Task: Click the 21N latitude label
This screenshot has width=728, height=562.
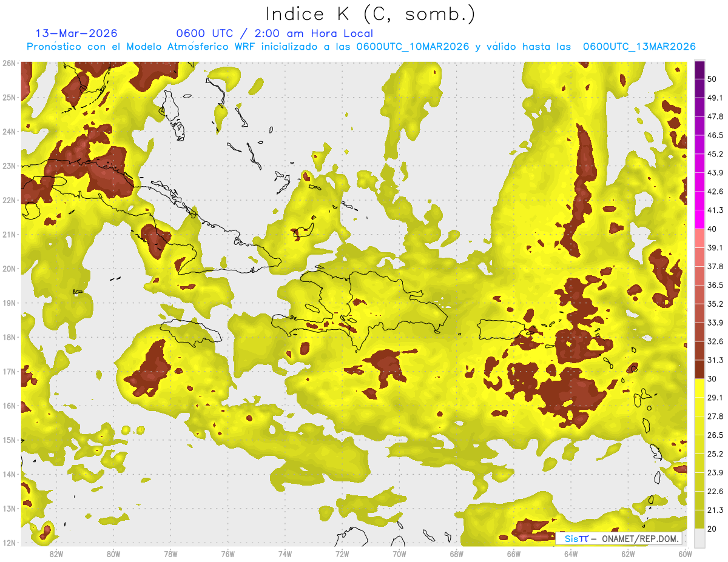Action: pos(8,235)
